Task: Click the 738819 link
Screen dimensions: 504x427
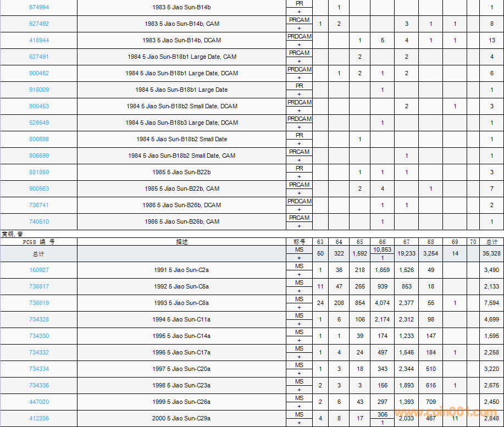Action: tap(39, 303)
